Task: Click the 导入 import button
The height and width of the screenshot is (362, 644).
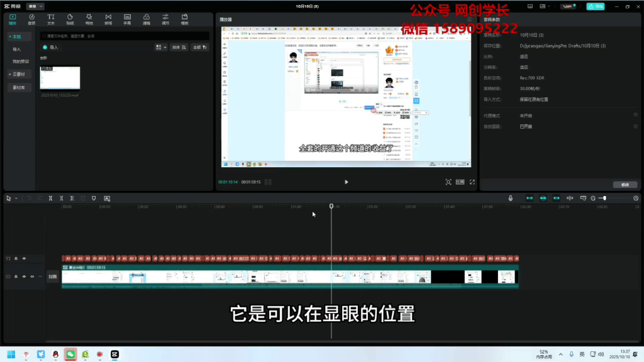Action: click(49, 47)
